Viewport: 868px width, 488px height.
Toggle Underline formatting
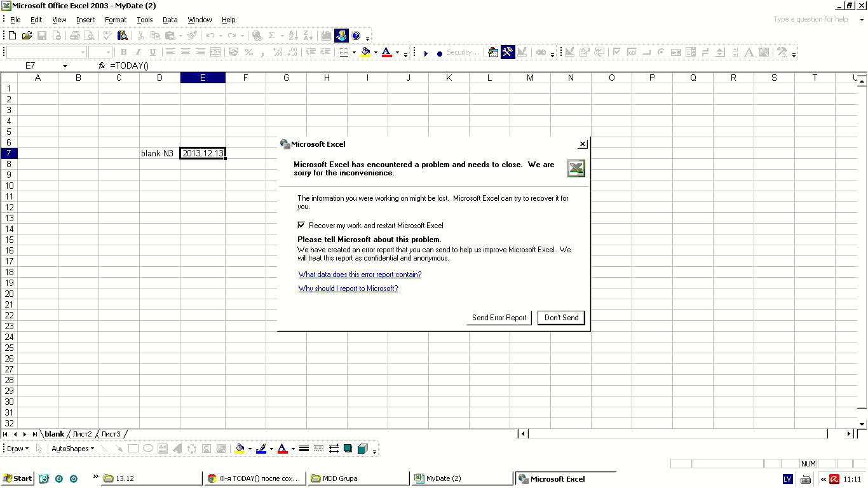[153, 52]
